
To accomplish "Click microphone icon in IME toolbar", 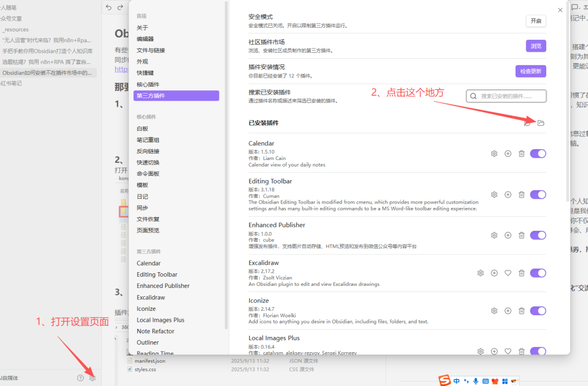I will 475,381.
